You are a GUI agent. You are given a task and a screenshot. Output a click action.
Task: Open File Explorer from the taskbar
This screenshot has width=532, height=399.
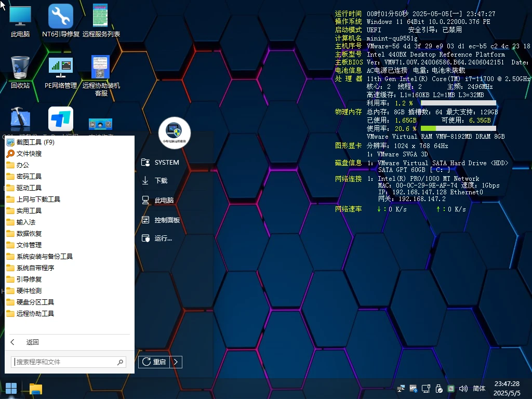click(x=36, y=389)
